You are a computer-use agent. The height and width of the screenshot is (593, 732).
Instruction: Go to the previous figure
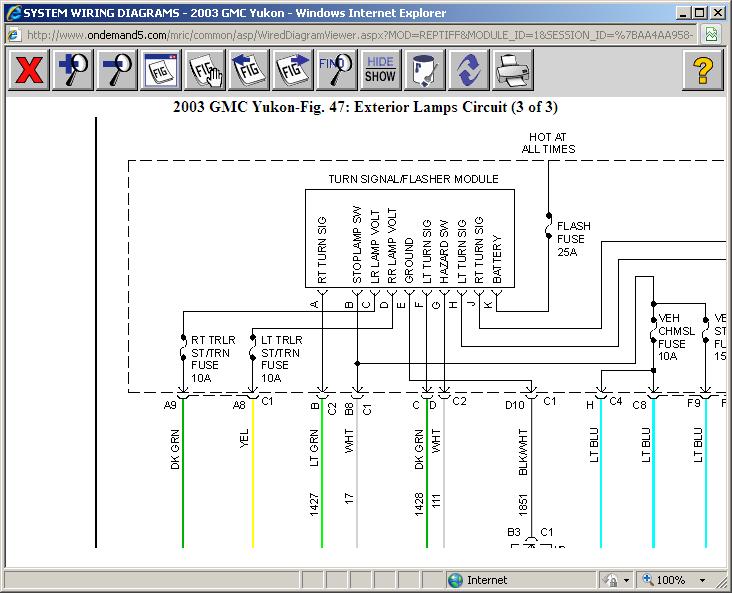point(249,70)
